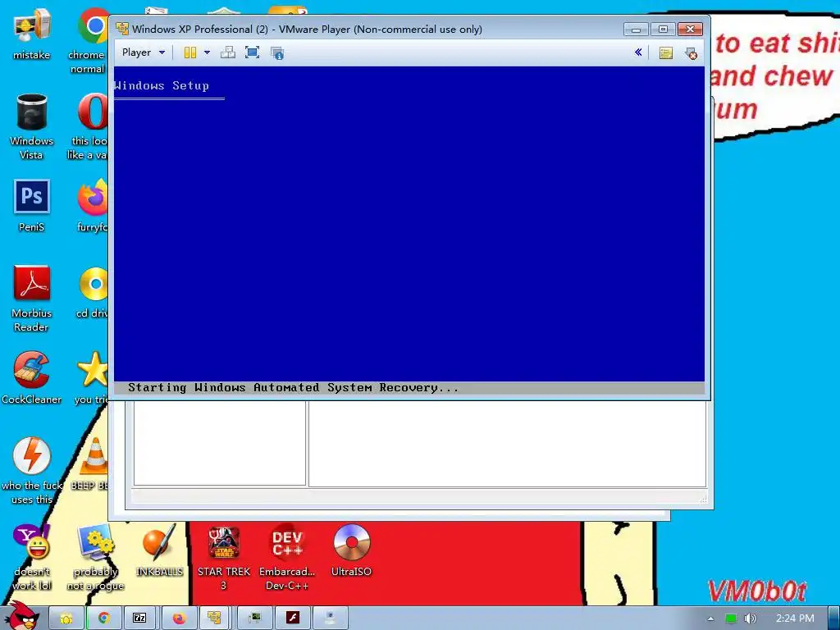Enter VMware full screen mode
The image size is (840, 630).
point(252,52)
